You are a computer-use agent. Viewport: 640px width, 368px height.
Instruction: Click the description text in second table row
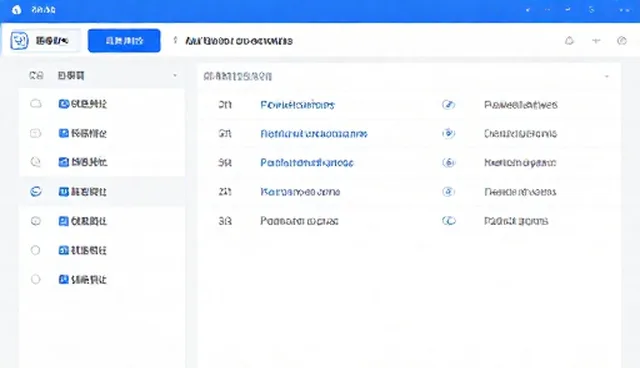(520, 134)
